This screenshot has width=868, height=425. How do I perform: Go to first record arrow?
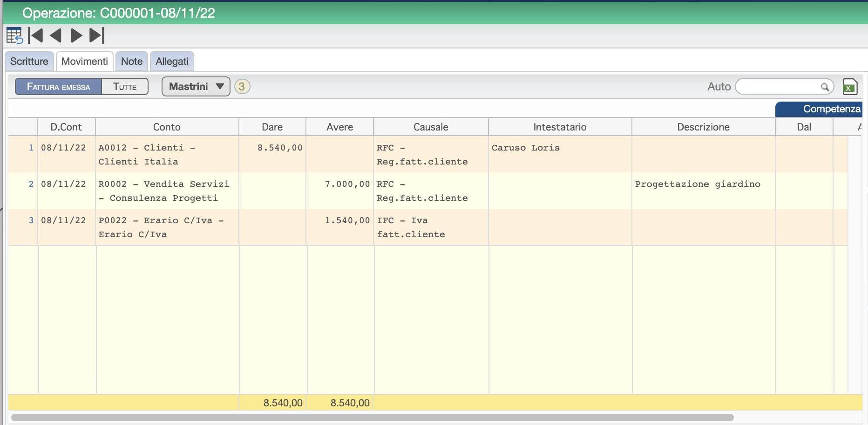[35, 35]
